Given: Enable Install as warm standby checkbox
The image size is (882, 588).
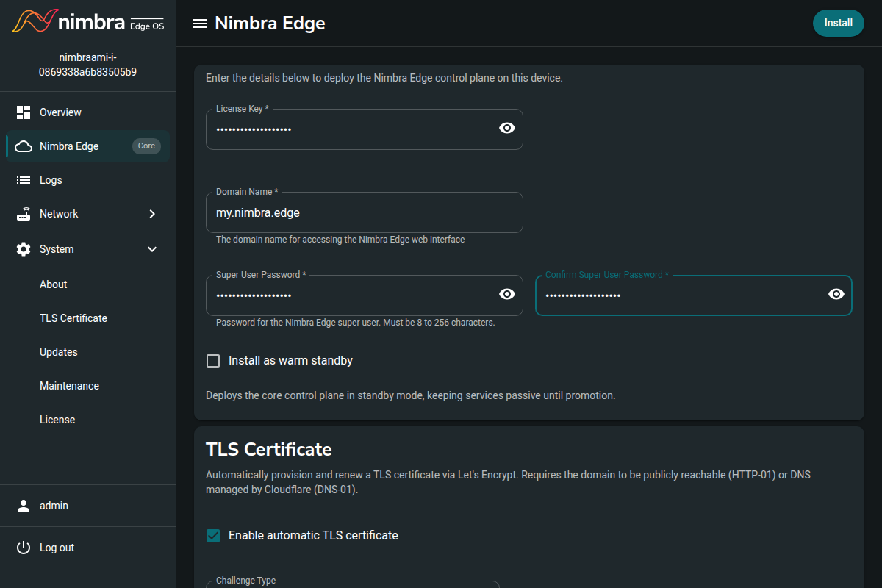Looking at the screenshot, I should [x=213, y=361].
